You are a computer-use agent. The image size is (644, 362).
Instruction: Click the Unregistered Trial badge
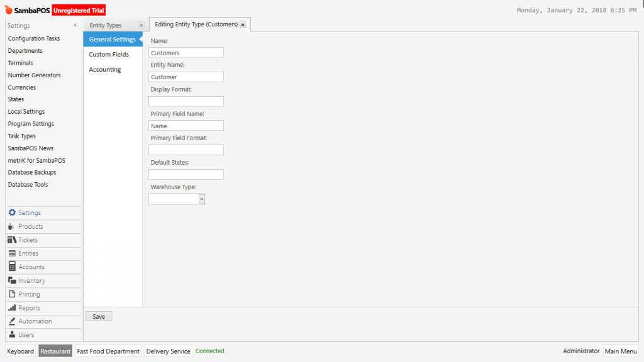coord(79,10)
